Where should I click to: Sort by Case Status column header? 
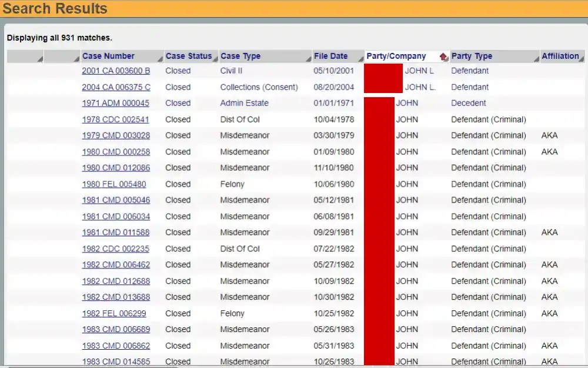(189, 56)
